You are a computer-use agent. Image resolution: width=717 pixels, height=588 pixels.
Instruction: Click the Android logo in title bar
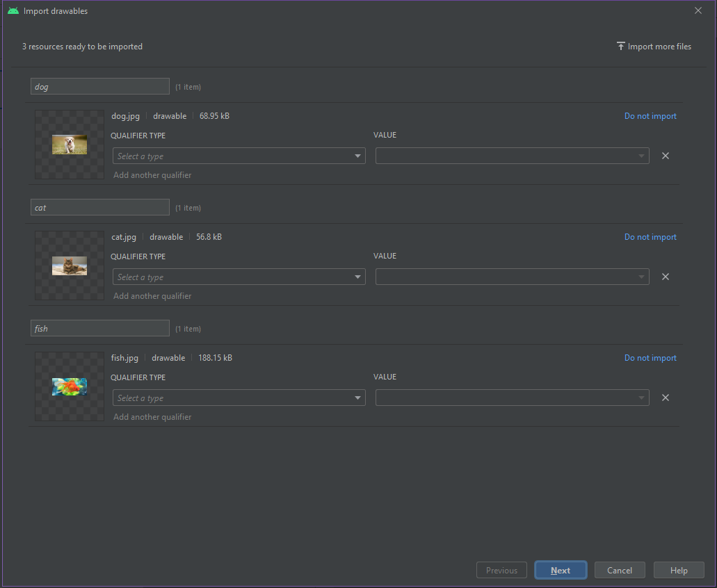(13, 11)
